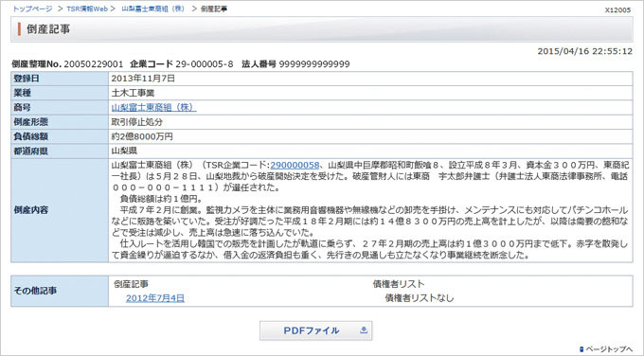Click the 商号 row header
The height and width of the screenshot is (356, 644).
tap(60, 108)
